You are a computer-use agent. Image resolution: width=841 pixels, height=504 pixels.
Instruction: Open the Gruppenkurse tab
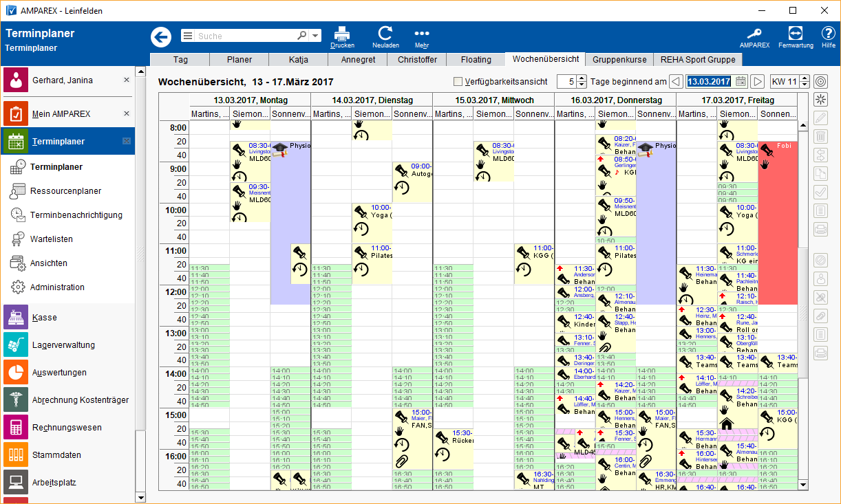click(x=619, y=60)
